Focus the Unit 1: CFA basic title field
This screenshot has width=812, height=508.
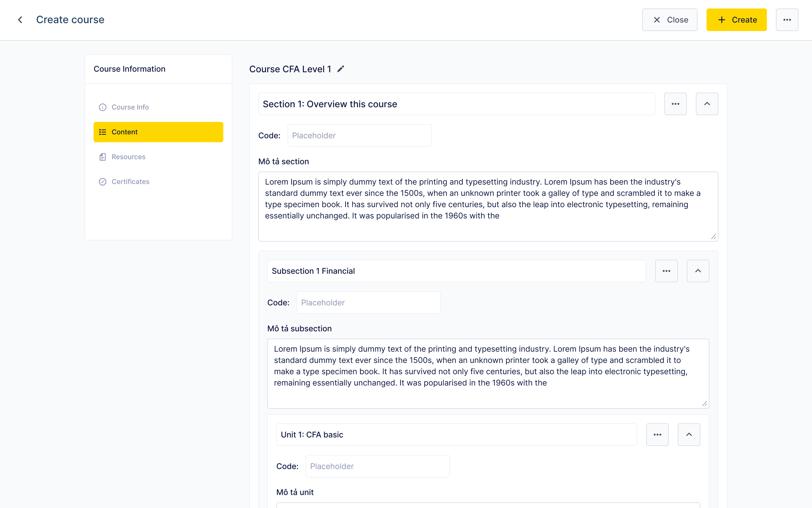point(457,434)
